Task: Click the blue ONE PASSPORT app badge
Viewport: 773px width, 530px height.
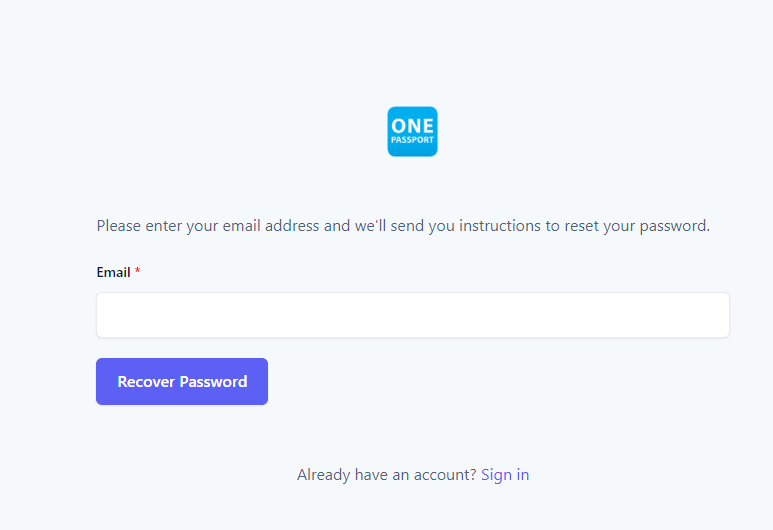Action: coord(412,132)
